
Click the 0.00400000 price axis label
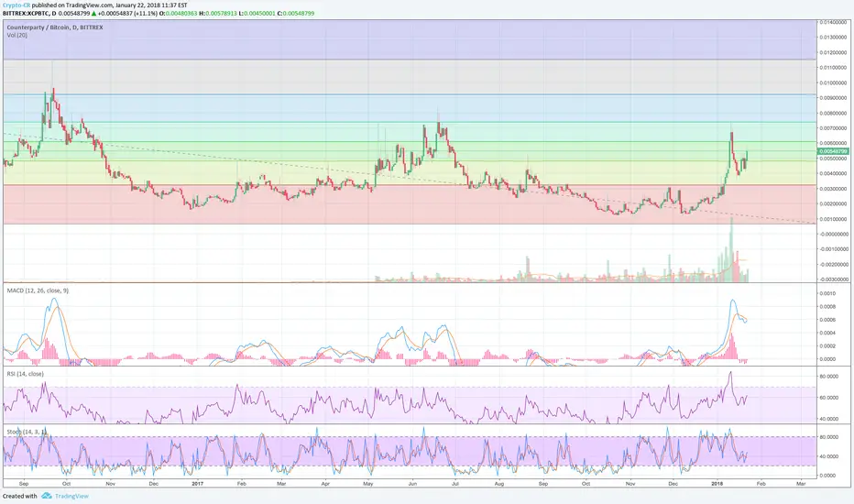pos(833,173)
